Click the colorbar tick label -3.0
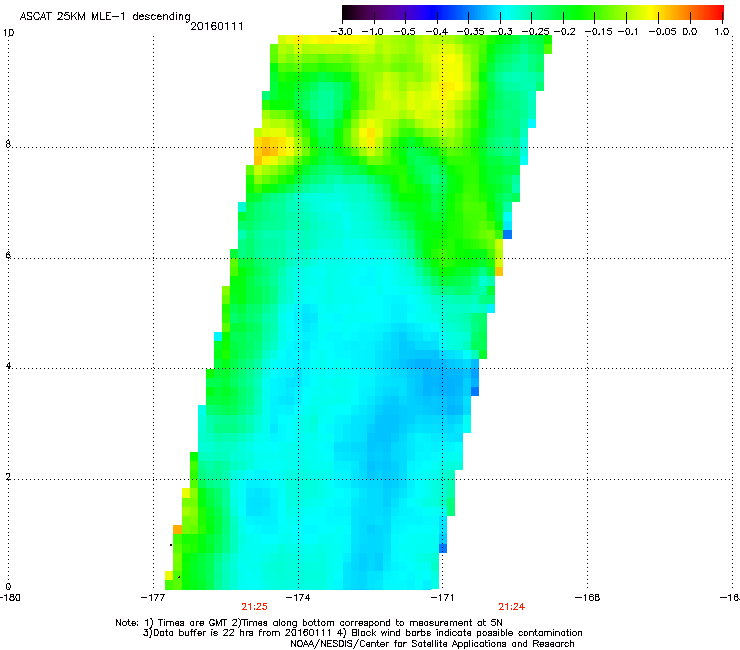The width and height of the screenshot is (740, 650). pos(341,32)
